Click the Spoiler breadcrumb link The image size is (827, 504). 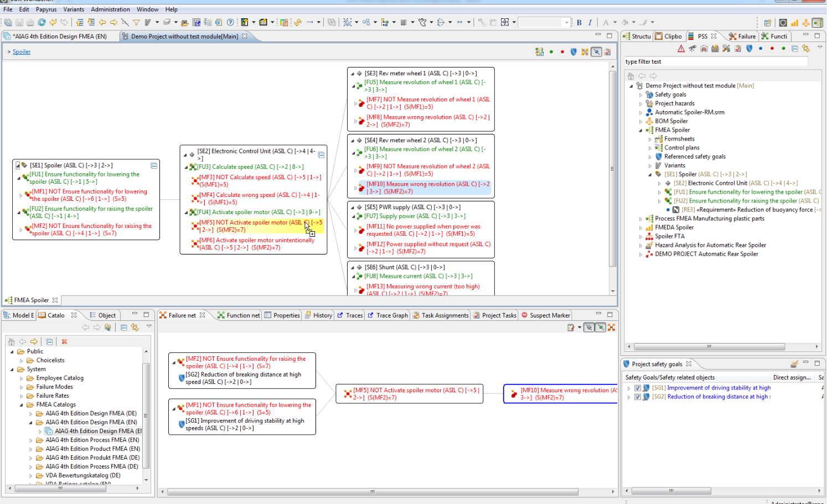point(22,52)
